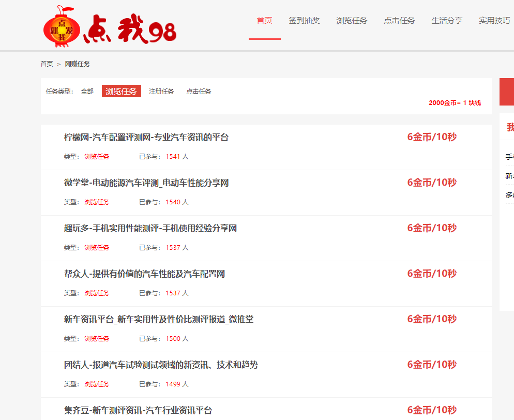Click the 浏览任务 type label under 趣玩多
Viewport: 514px width, 420px height.
pos(97,248)
